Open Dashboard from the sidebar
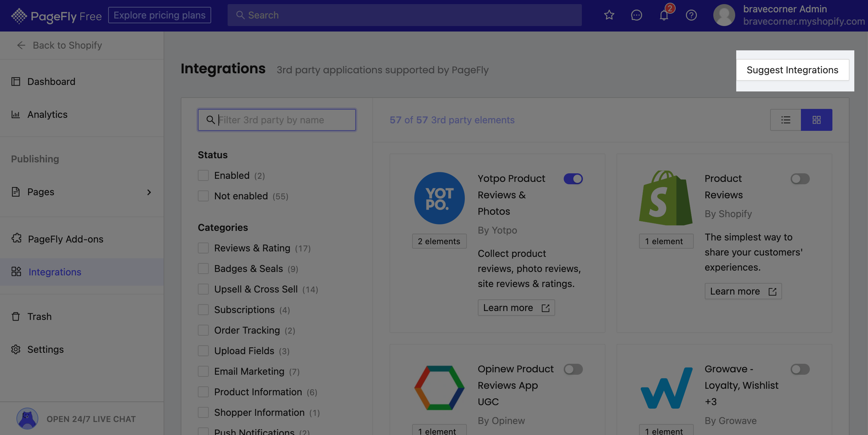 coord(82,82)
